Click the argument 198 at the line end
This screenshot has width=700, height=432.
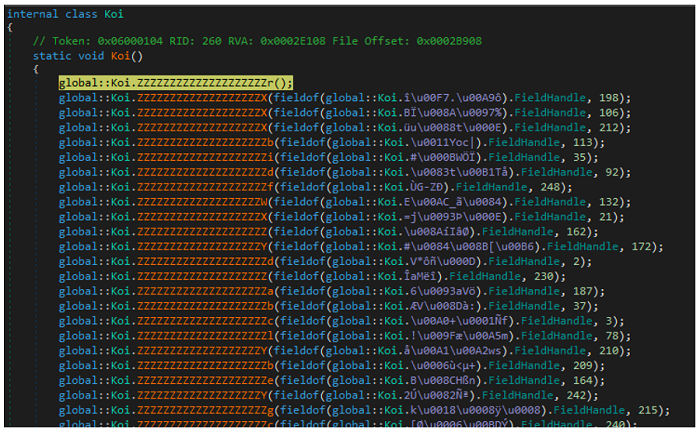click(x=608, y=98)
